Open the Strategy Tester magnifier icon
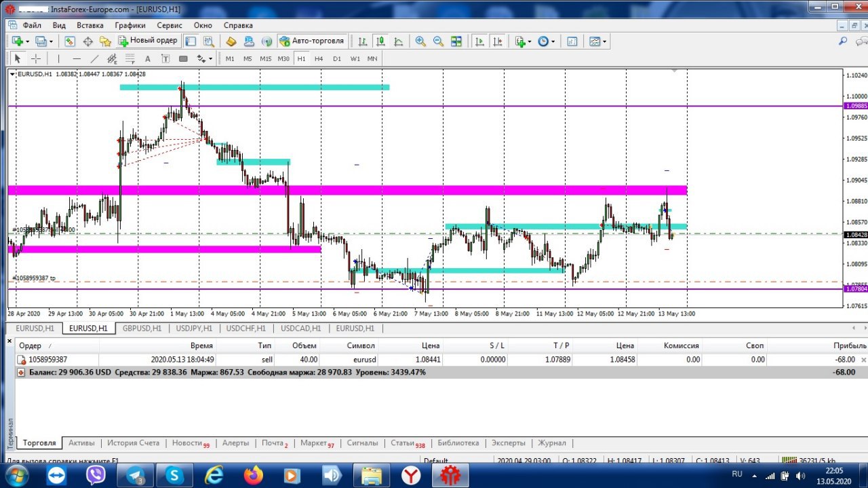 click(209, 41)
